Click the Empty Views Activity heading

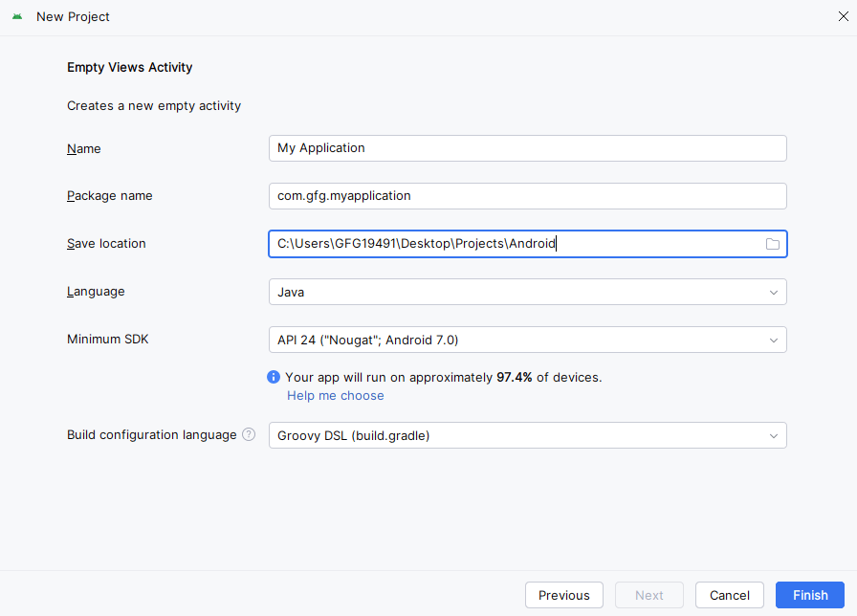[x=130, y=67]
